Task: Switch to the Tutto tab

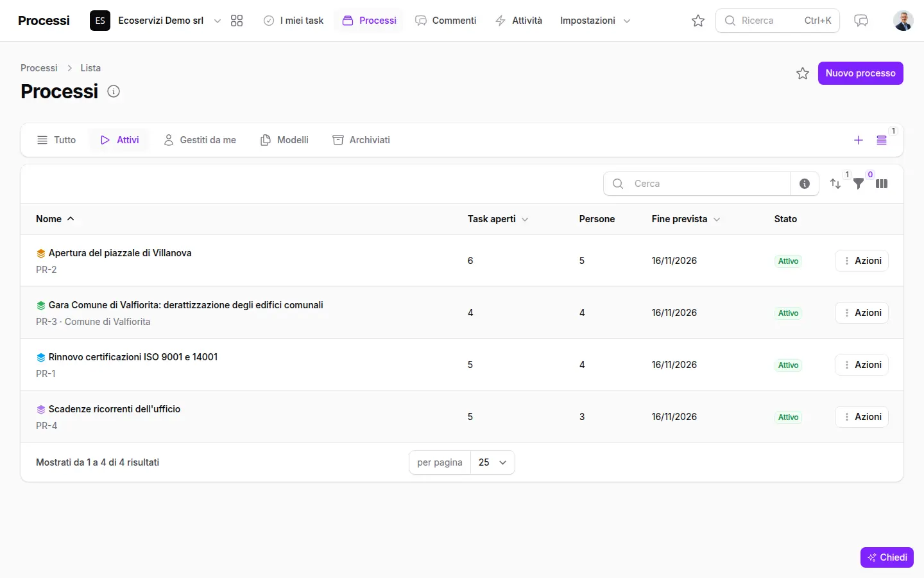Action: [56, 140]
